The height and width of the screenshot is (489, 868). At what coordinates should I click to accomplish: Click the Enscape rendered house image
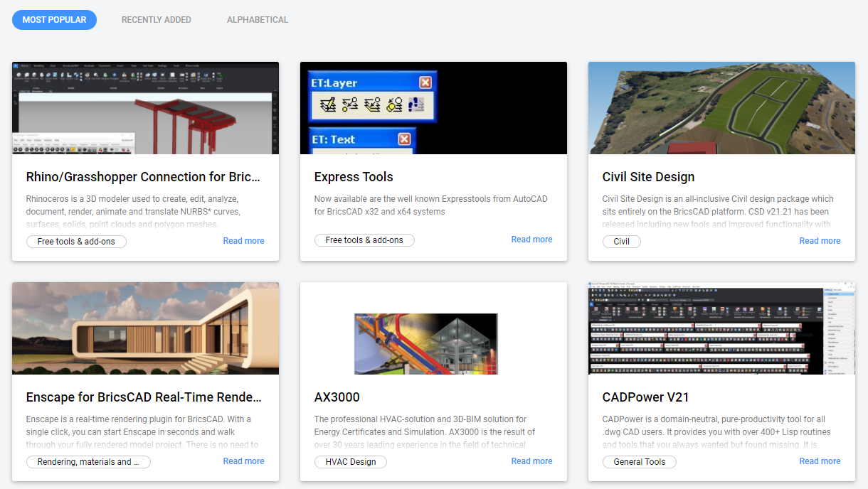point(145,328)
